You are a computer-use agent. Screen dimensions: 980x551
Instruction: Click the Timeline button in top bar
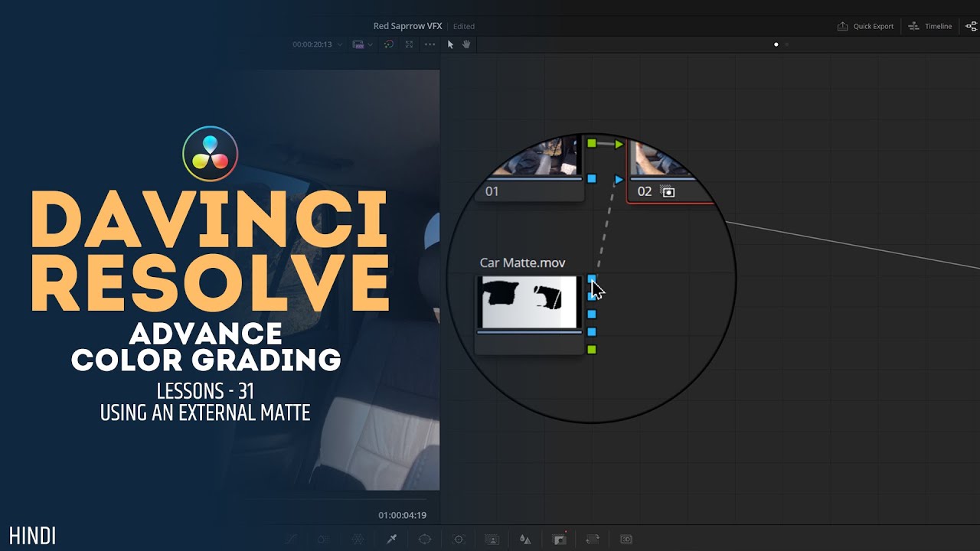(929, 26)
